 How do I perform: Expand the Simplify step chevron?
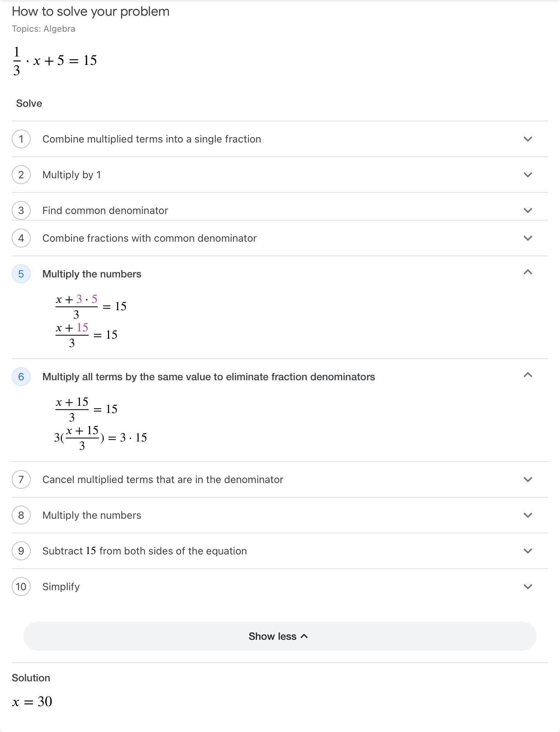click(528, 587)
